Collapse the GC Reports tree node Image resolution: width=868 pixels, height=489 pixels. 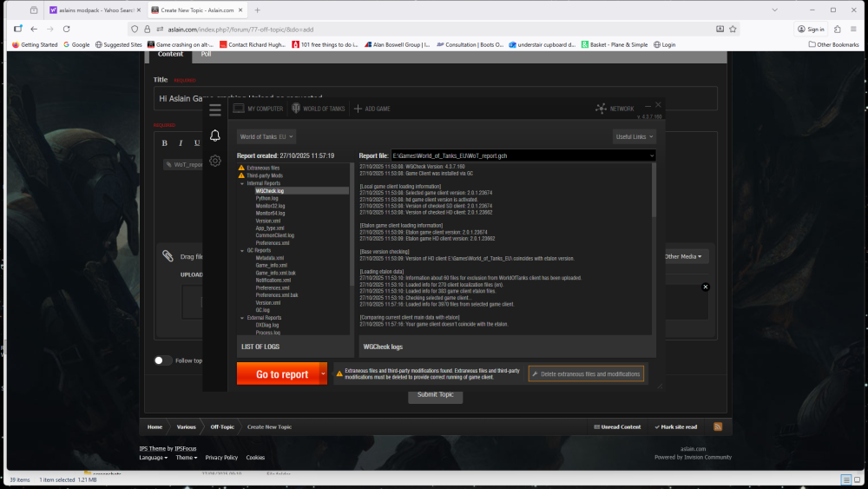(242, 251)
